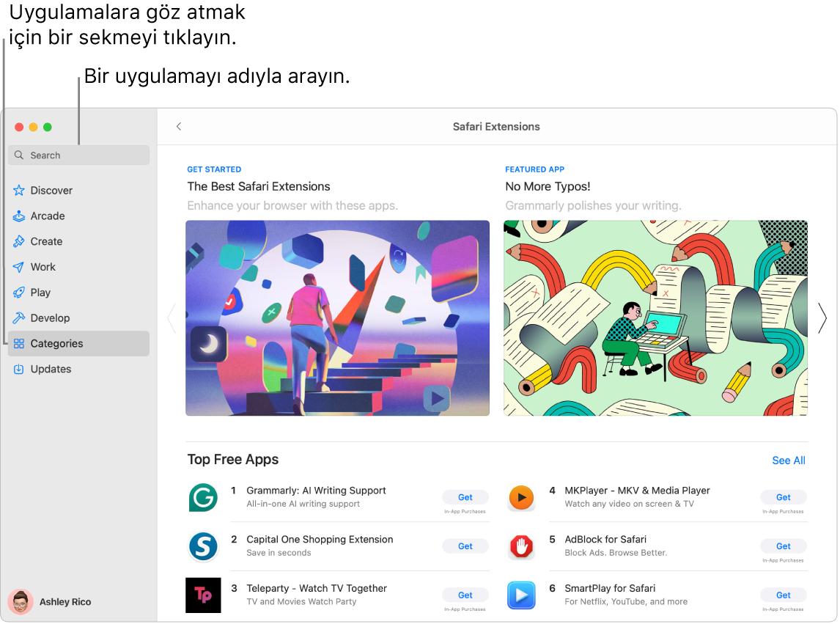Open Capital One Shopping Extension title

point(320,539)
